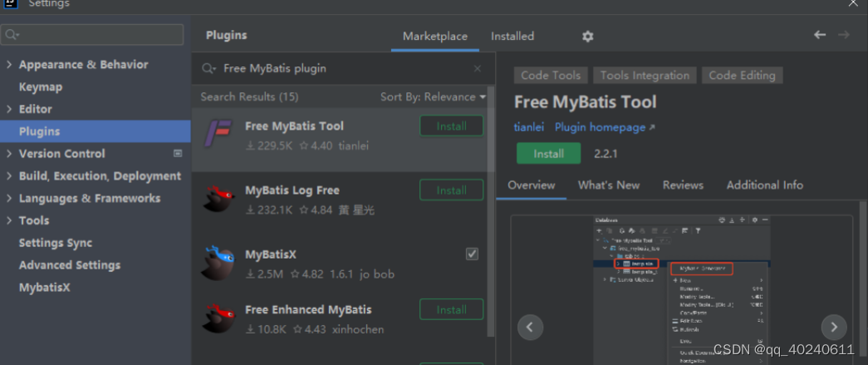This screenshot has width=868, height=365.
Task: Click the settings search magnifier icon
Action: 11,35
